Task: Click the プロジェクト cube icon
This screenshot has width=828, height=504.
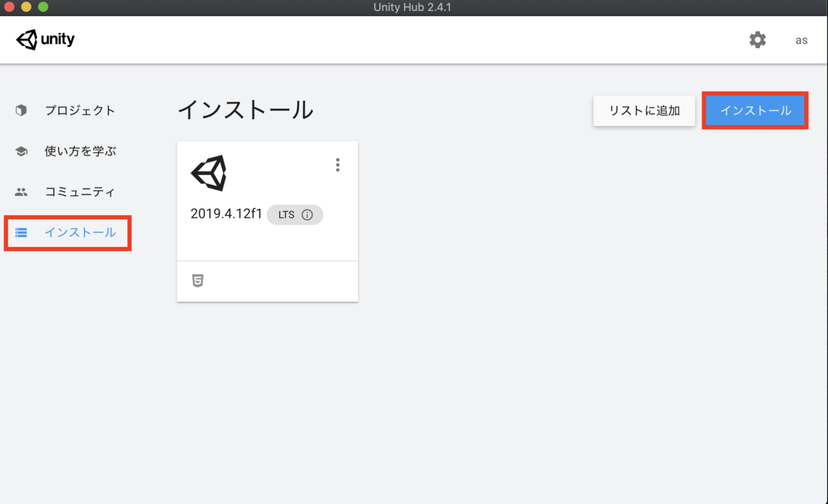Action: [21, 110]
